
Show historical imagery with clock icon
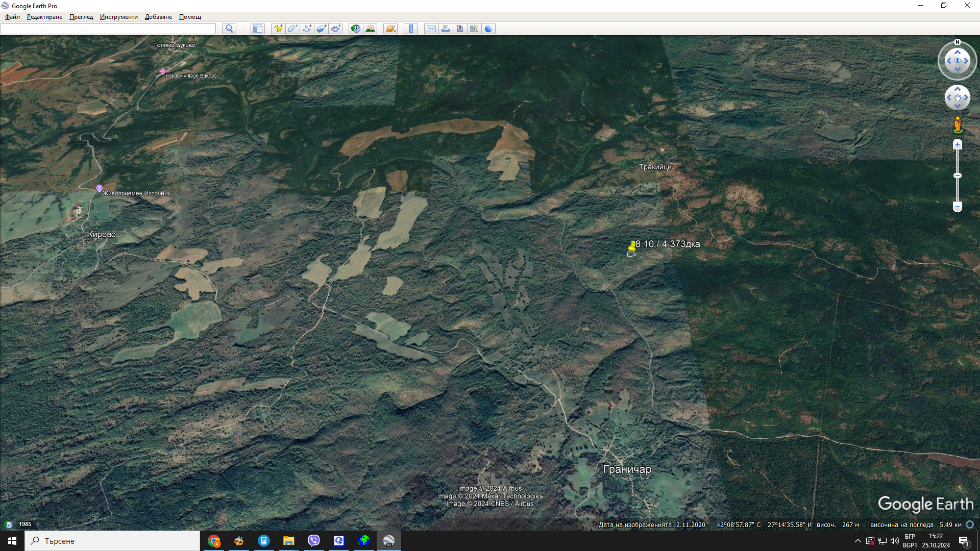coord(356,29)
